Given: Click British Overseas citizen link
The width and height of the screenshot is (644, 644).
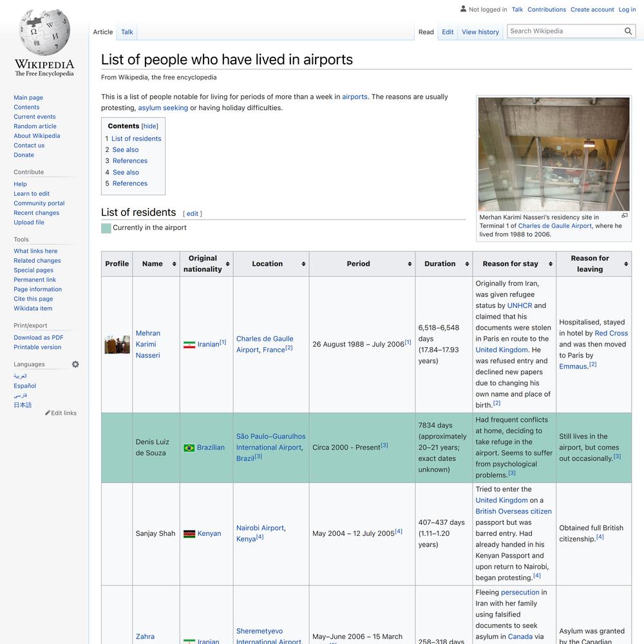Looking at the screenshot, I should point(513,512).
